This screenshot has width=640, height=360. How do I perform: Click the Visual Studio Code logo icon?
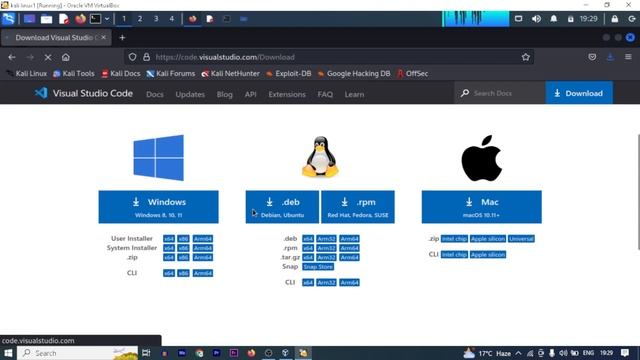[41, 93]
